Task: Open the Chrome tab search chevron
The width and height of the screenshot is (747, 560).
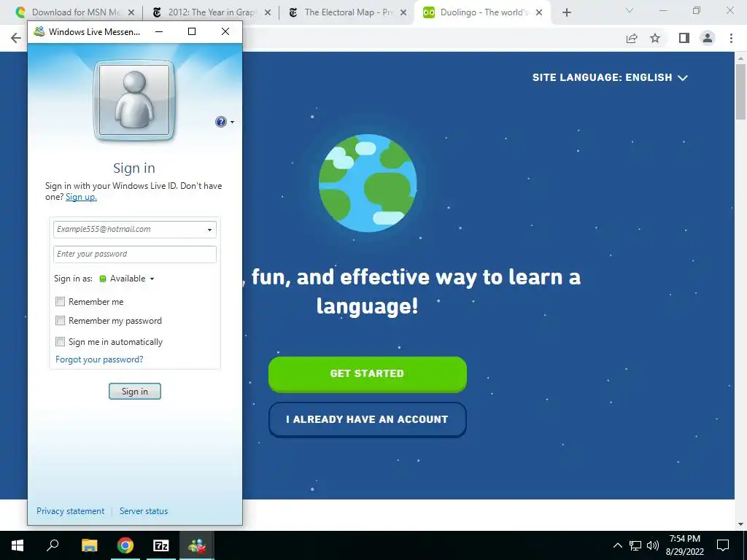Action: 630,10
